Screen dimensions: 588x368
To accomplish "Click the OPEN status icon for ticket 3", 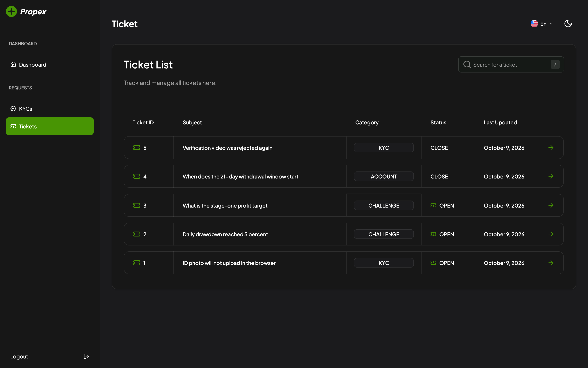I will (x=433, y=205).
